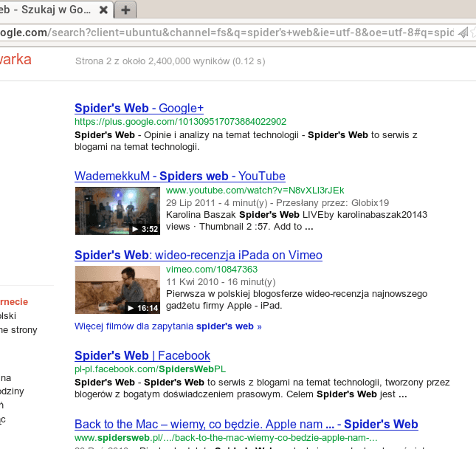Play the 3:52 YouTube video thumbnail
476x449 pixels.
click(x=117, y=210)
